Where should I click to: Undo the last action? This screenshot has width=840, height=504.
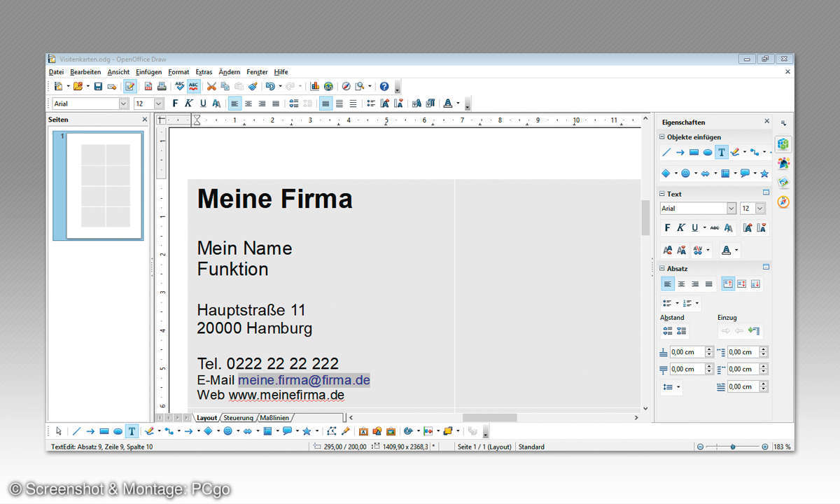coord(270,86)
